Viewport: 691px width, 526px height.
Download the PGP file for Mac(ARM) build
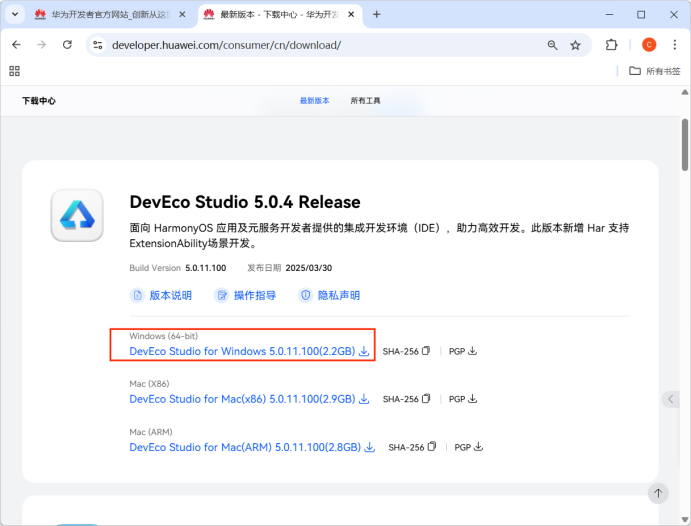point(468,447)
